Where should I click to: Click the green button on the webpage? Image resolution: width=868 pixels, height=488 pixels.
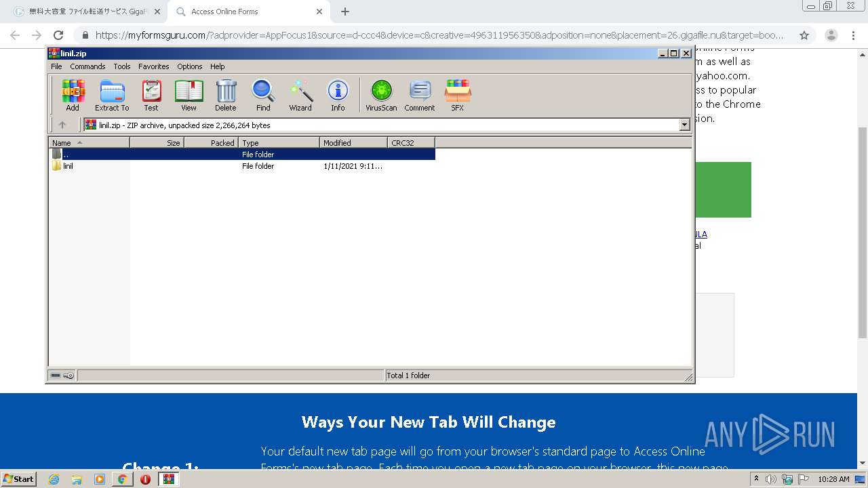[x=723, y=190]
